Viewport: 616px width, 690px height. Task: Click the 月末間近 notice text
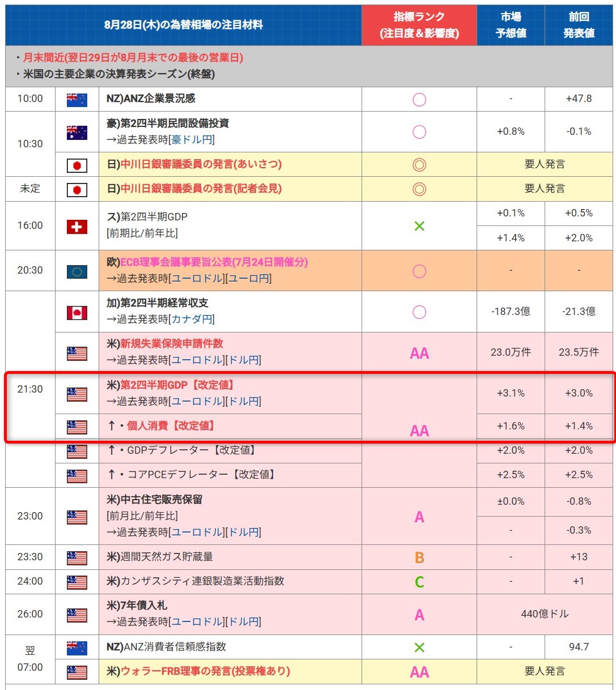(x=133, y=58)
